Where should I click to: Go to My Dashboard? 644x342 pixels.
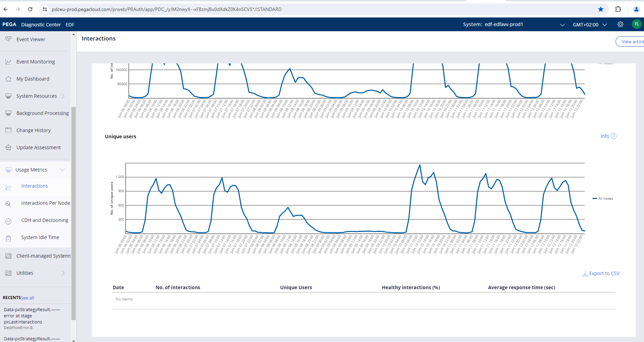(33, 79)
